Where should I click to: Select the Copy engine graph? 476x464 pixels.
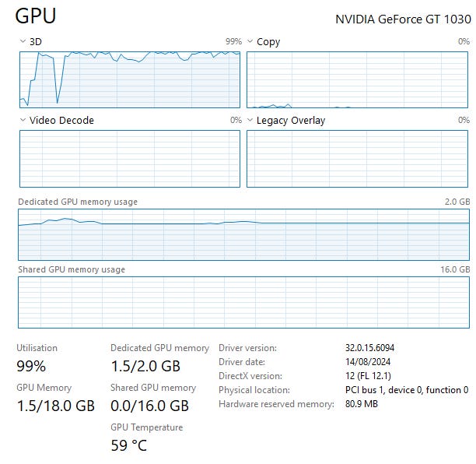point(358,79)
